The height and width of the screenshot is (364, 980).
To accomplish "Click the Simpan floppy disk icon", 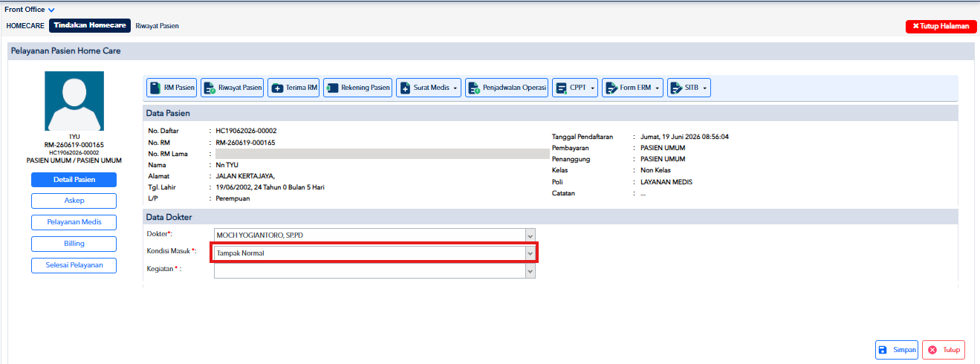I will coord(883,350).
